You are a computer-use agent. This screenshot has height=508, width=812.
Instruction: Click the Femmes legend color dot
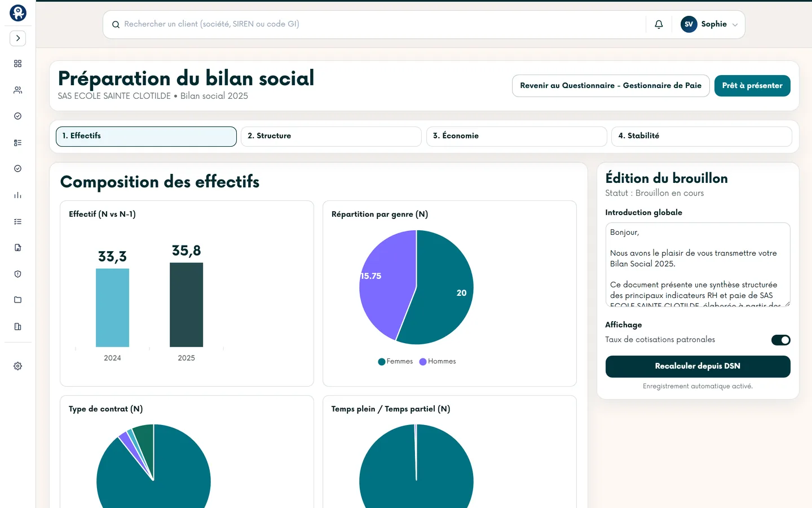[382, 362]
